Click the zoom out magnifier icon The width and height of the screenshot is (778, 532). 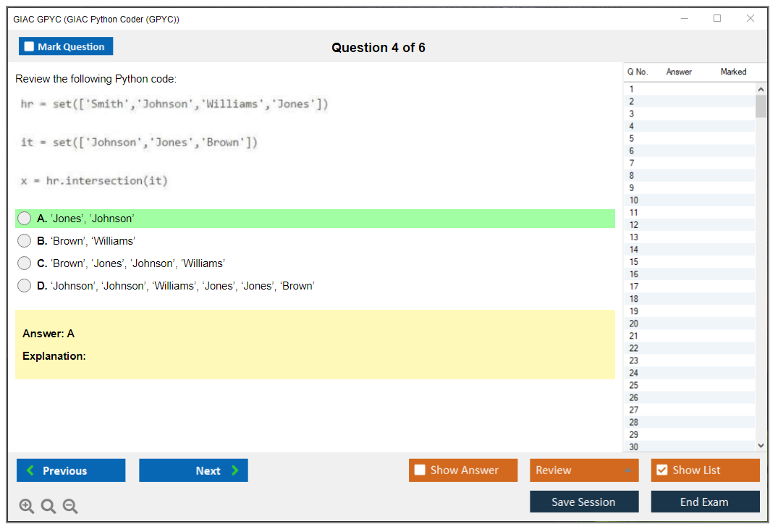(70, 507)
